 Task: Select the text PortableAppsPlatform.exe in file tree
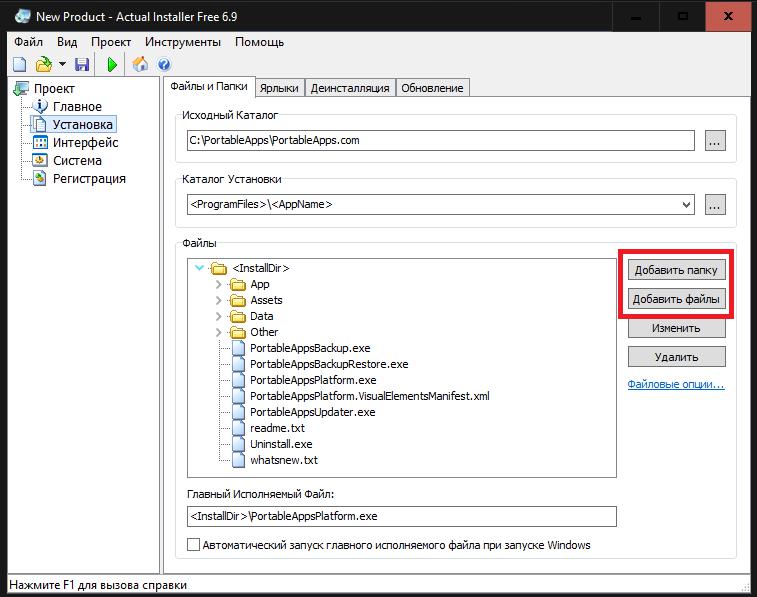pyautogui.click(x=313, y=380)
